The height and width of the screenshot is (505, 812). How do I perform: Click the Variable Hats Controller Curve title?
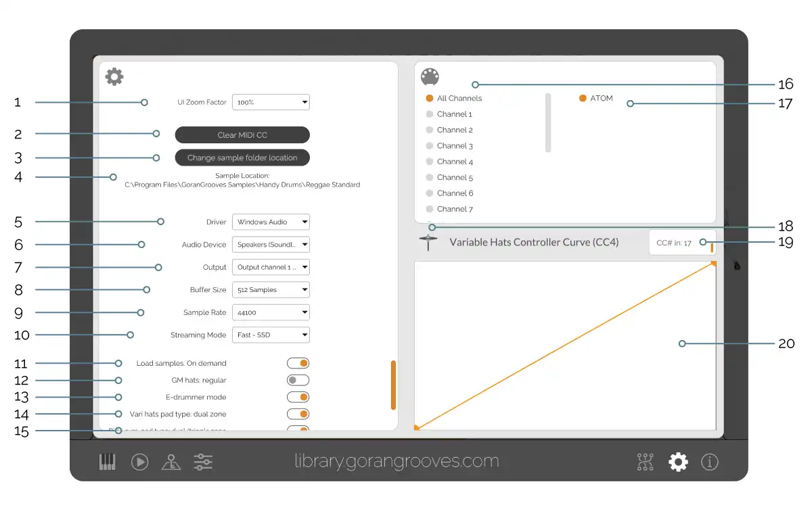coord(534,242)
